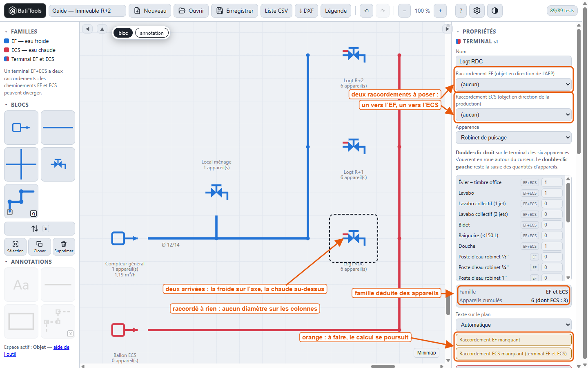Click the Raccordement EF manquant warning
The width and height of the screenshot is (588, 368).
click(514, 340)
